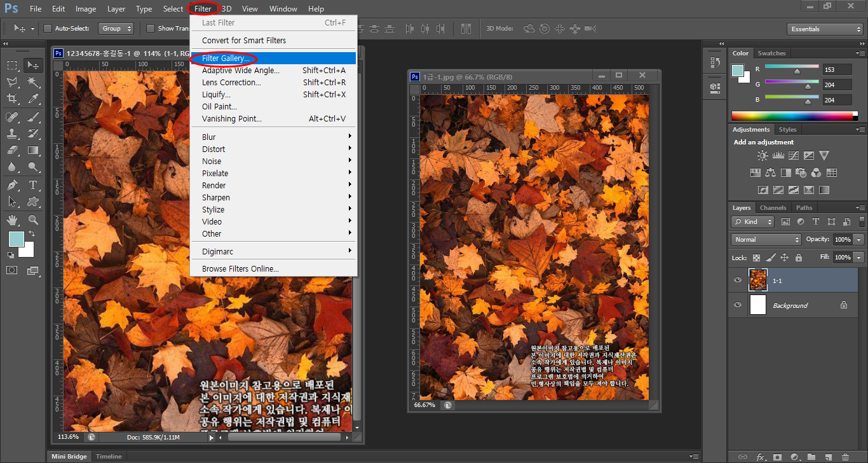This screenshot has height=463, width=868.
Task: Select the Dodge tool
Action: click(x=33, y=167)
